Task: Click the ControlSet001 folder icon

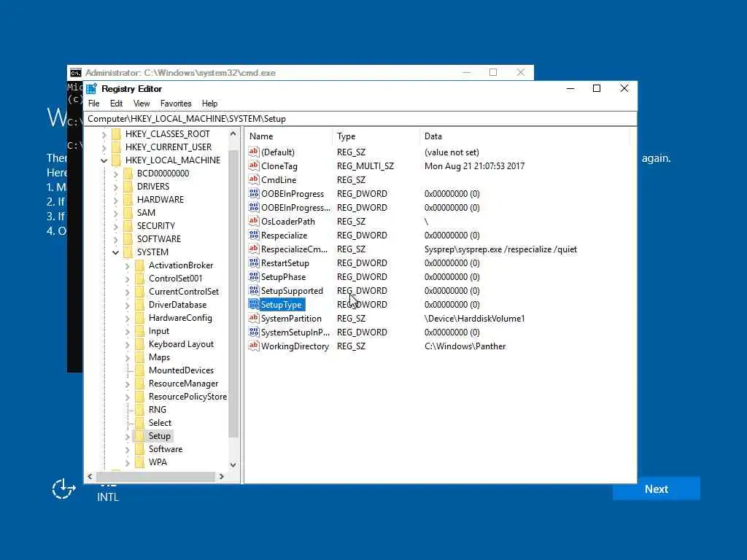Action: click(139, 278)
